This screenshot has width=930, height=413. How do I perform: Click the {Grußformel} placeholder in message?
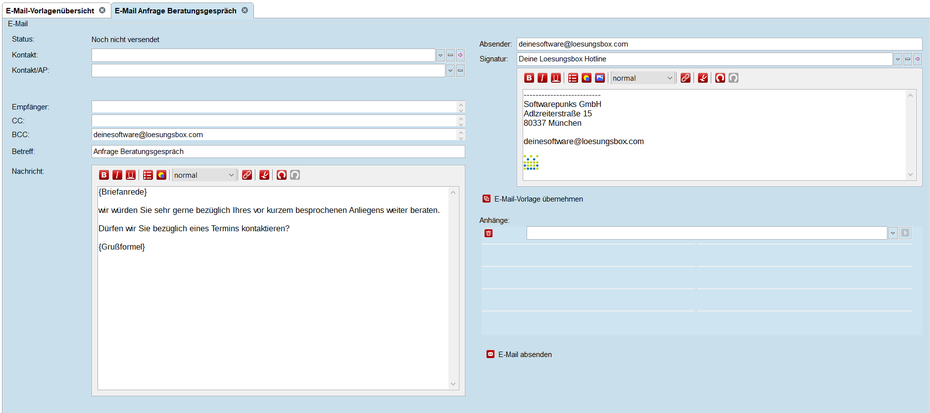(x=122, y=247)
